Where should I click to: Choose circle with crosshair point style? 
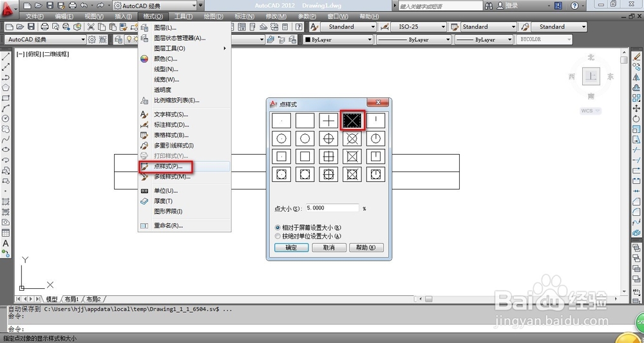(x=328, y=139)
